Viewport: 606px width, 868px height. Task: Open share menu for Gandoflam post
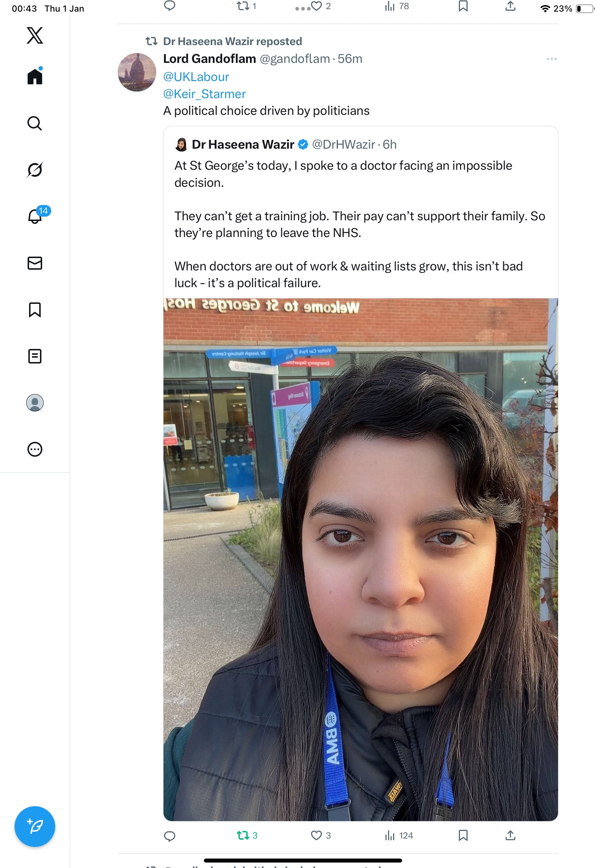(x=510, y=836)
